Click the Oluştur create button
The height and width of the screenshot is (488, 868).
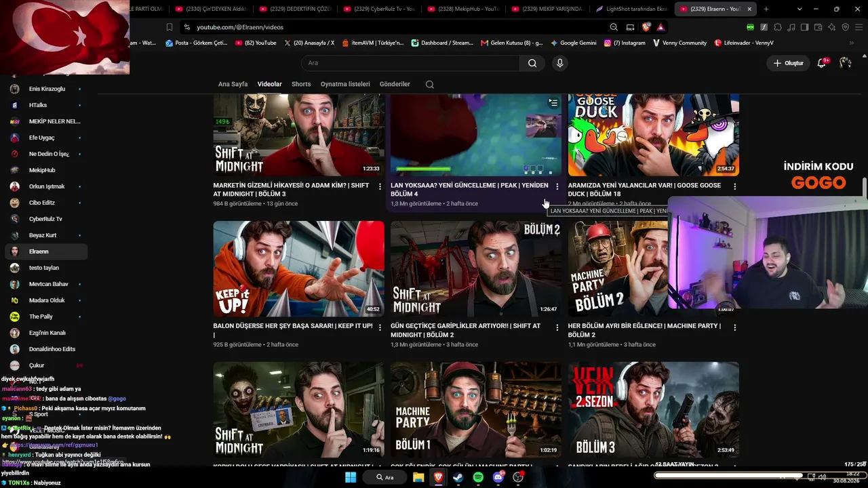click(788, 63)
